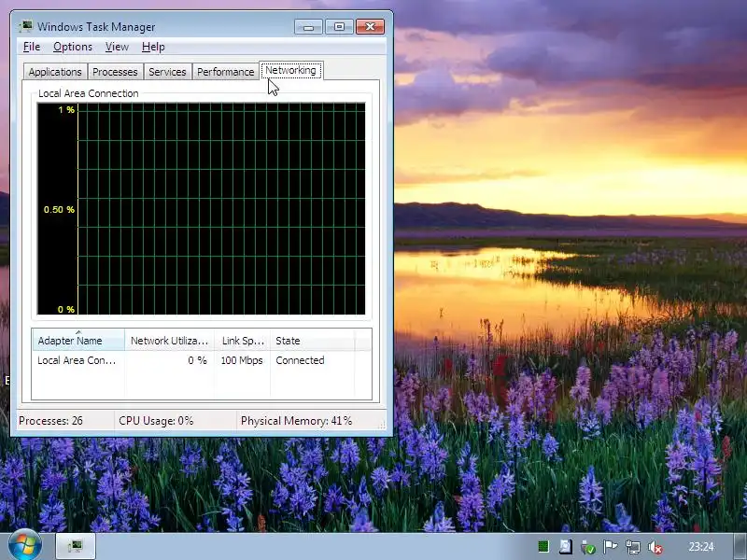Click the Task Manager CPU meter tray icon
747x560 pixels.
[543, 547]
